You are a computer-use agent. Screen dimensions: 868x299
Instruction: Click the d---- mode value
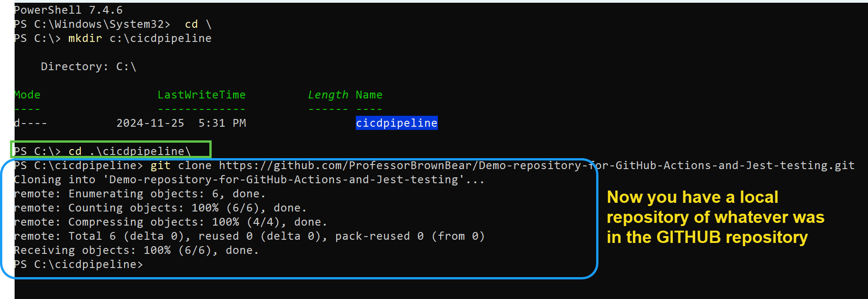click(x=30, y=123)
